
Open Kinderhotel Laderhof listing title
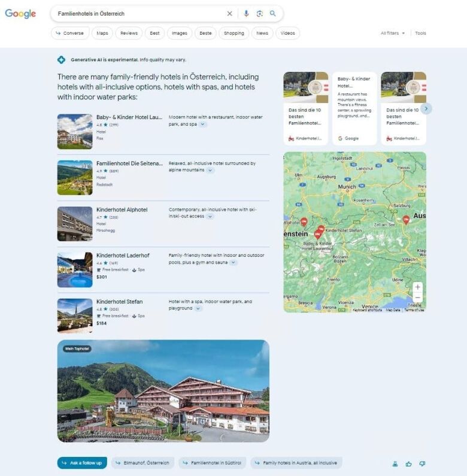point(123,255)
